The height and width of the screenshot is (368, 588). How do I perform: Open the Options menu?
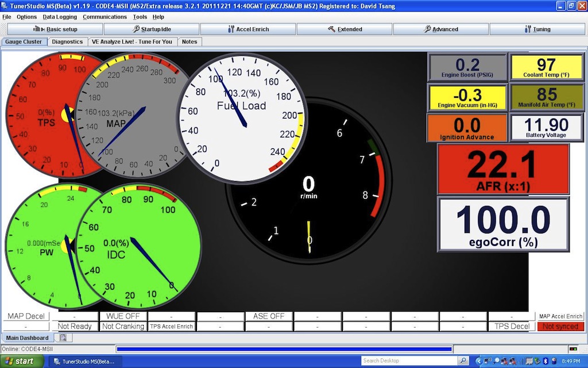[26, 17]
